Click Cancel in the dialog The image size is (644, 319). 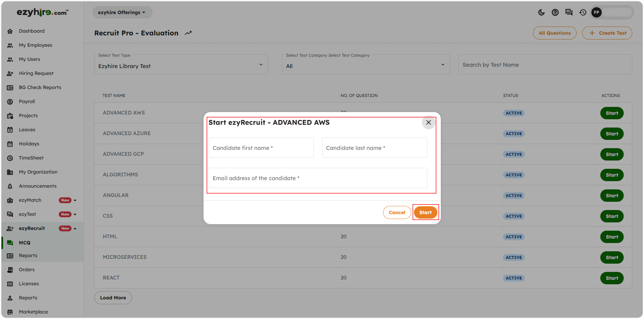pos(397,212)
